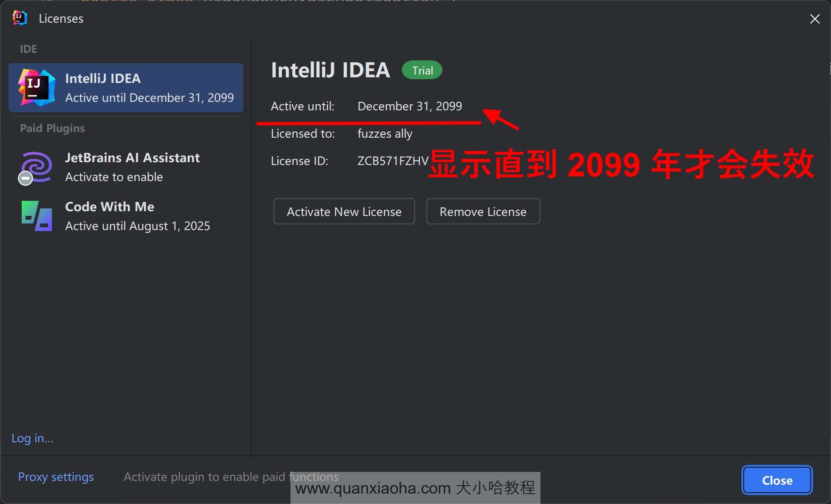This screenshot has height=504, width=831.
Task: Click the 'License ID:' label
Action: (x=299, y=161)
